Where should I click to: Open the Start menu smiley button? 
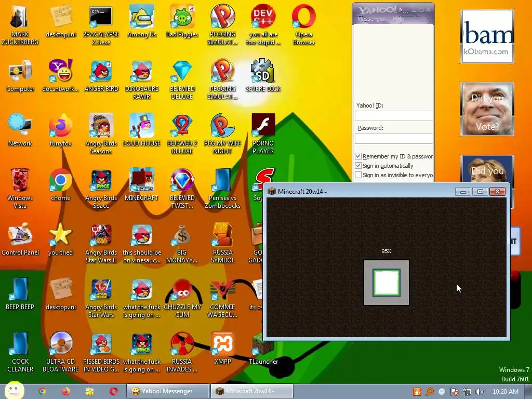coord(14,391)
